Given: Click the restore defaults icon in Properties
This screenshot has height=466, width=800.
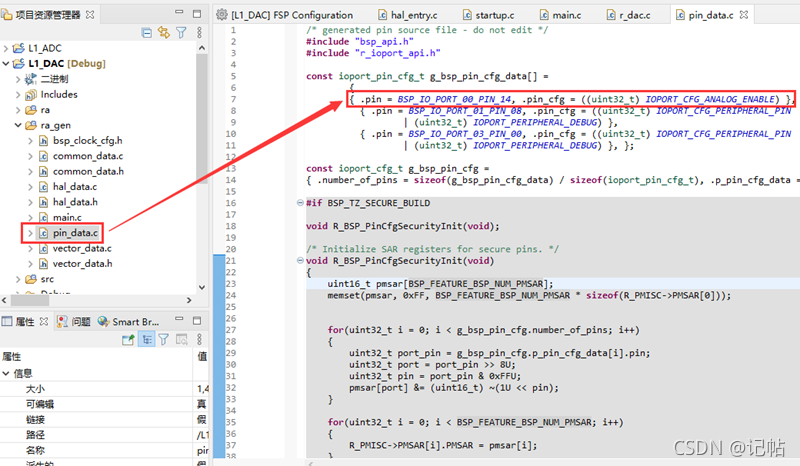Looking at the screenshot, I should point(182,340).
